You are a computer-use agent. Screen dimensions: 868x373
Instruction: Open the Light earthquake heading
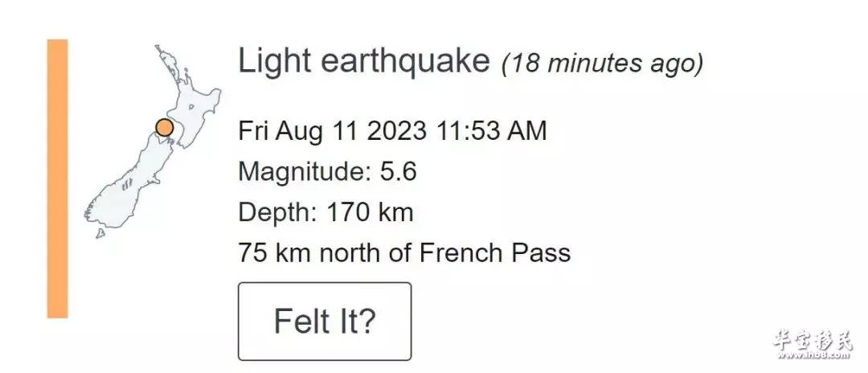click(364, 61)
